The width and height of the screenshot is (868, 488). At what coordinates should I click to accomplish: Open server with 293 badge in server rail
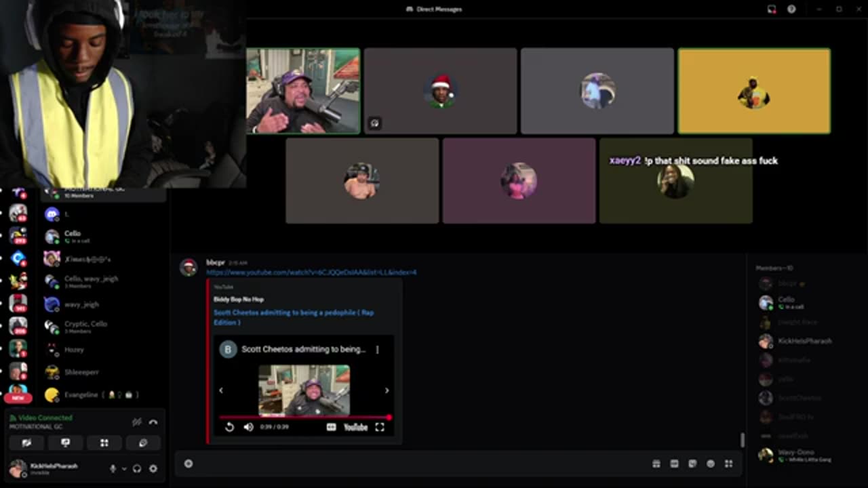point(18,237)
